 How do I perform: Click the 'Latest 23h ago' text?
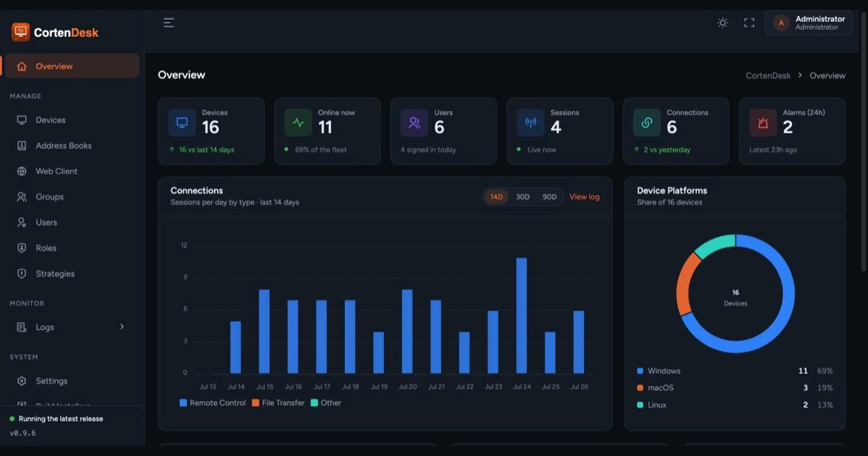point(773,150)
